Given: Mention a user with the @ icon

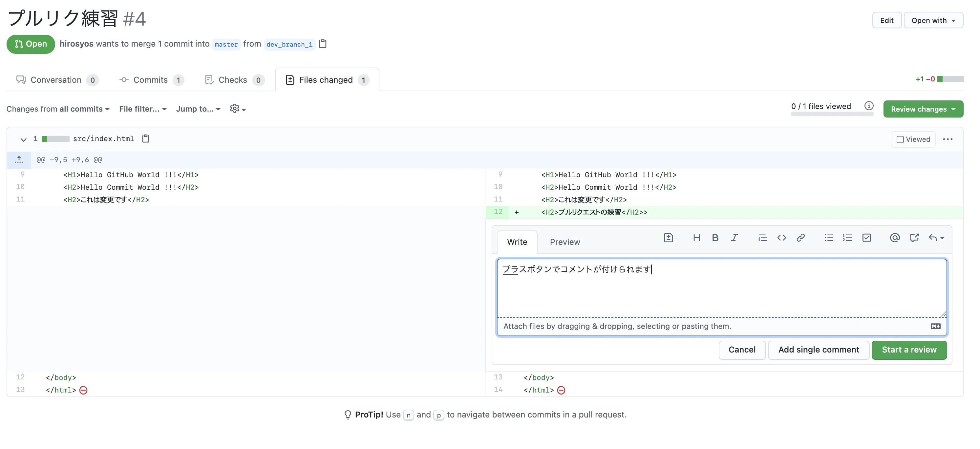Looking at the screenshot, I should [x=895, y=238].
